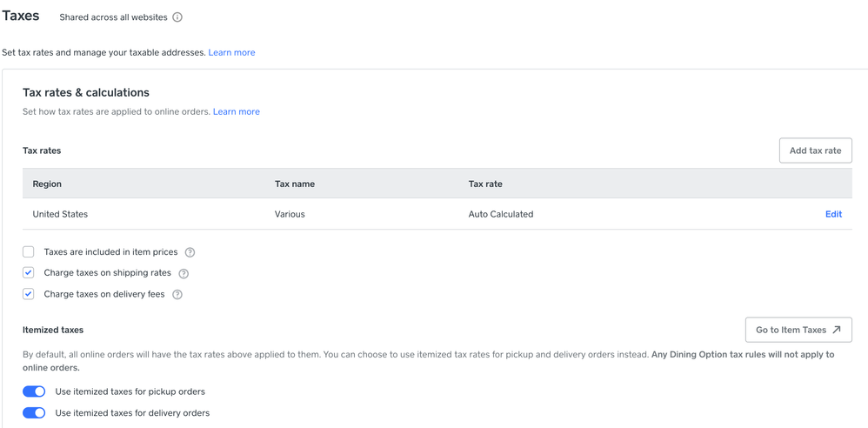
Task: Click the Region column header
Action: [x=47, y=184]
